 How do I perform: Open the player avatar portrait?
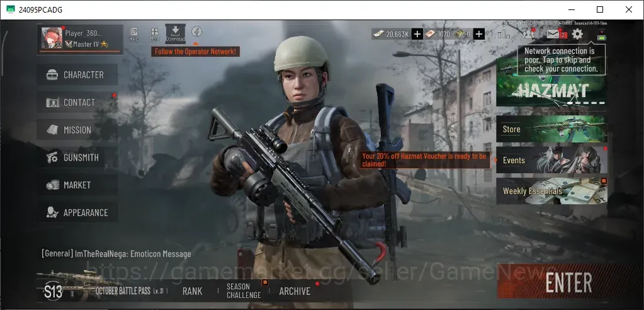point(52,38)
